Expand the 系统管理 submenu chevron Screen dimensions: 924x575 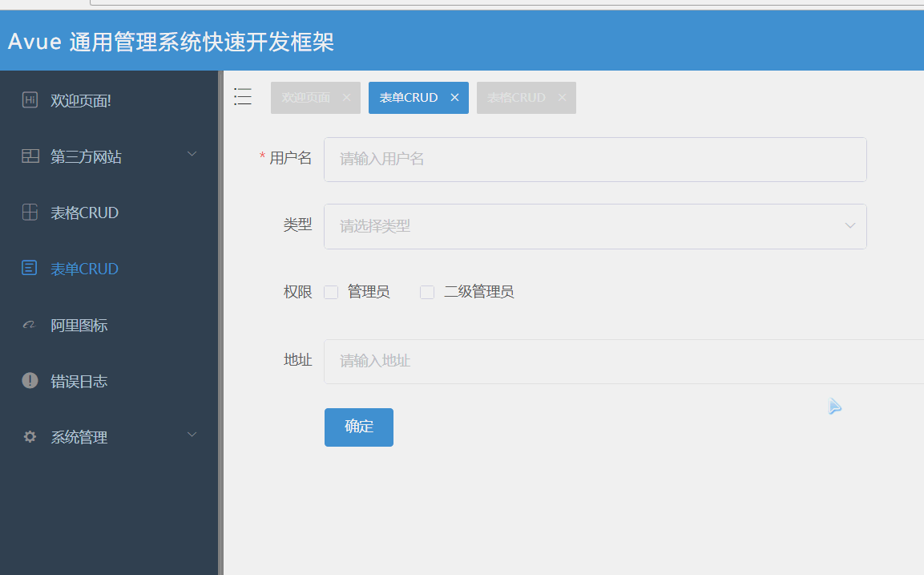click(192, 435)
